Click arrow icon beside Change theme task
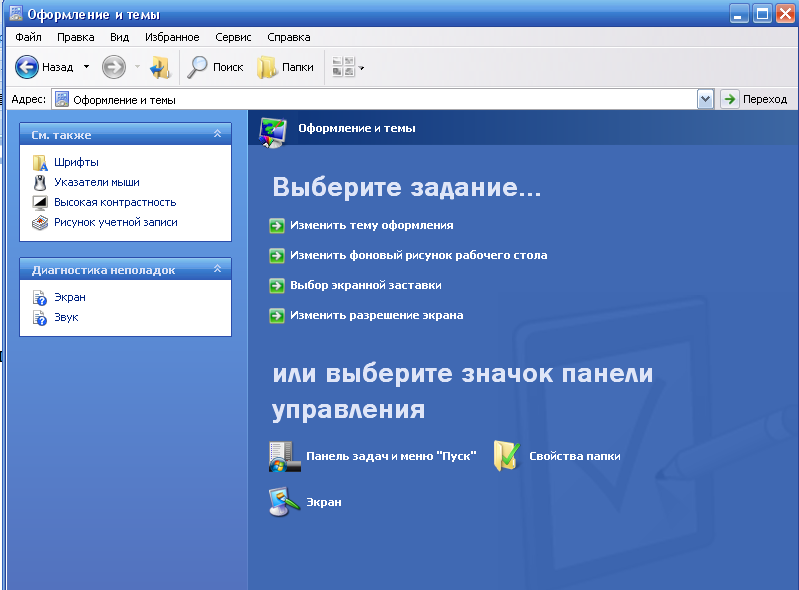 pos(277,225)
